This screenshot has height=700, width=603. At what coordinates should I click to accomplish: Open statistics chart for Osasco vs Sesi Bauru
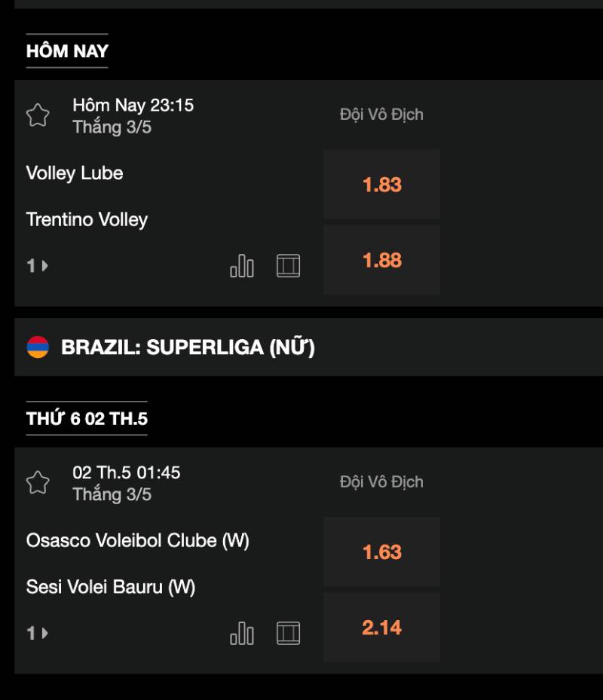242,634
